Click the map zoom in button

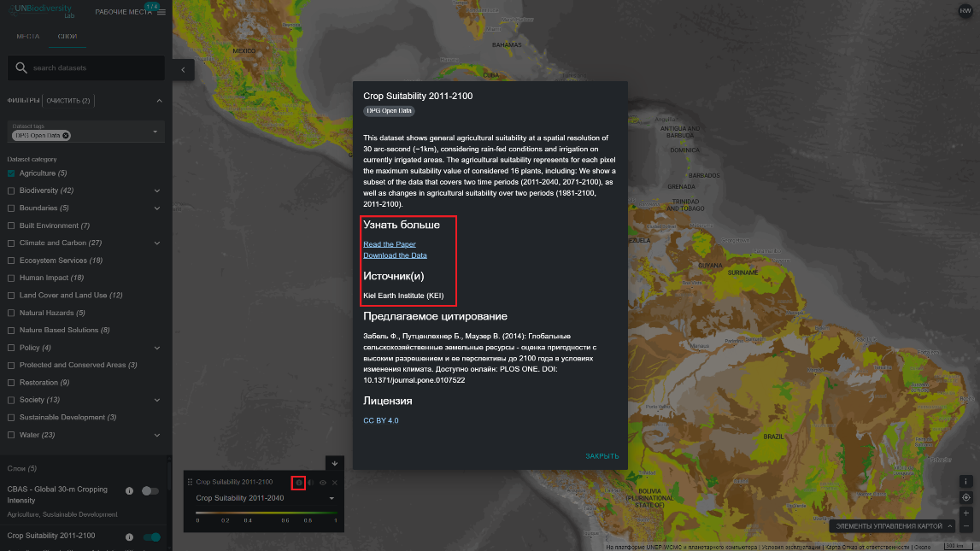coord(966,513)
